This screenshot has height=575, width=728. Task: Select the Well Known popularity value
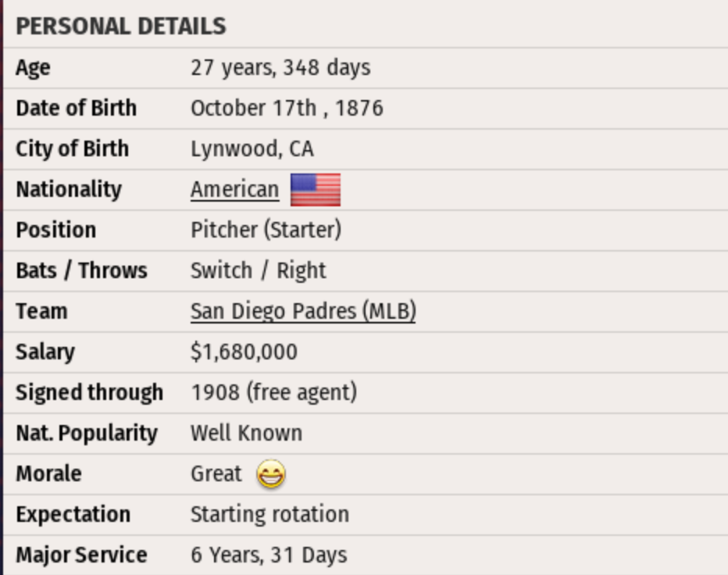pyautogui.click(x=246, y=434)
